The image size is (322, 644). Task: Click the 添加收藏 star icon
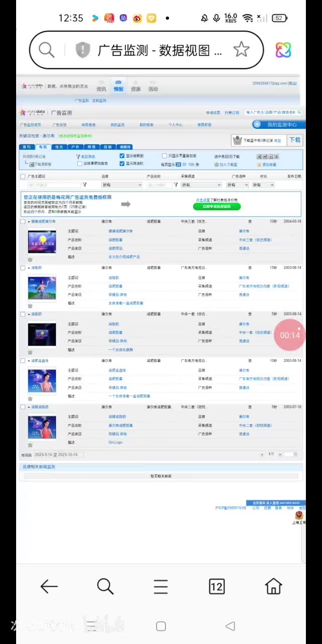coord(259,164)
